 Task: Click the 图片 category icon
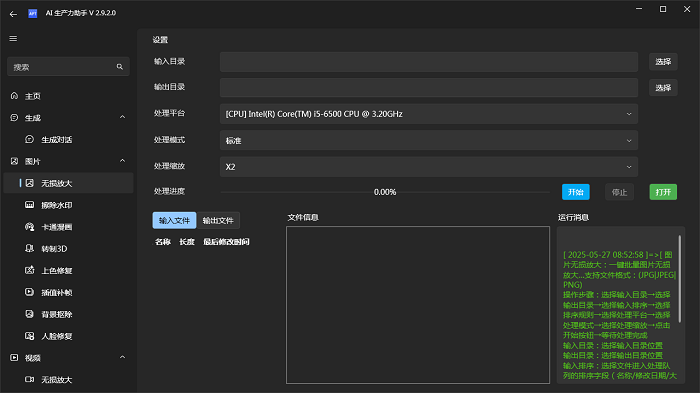tap(14, 161)
